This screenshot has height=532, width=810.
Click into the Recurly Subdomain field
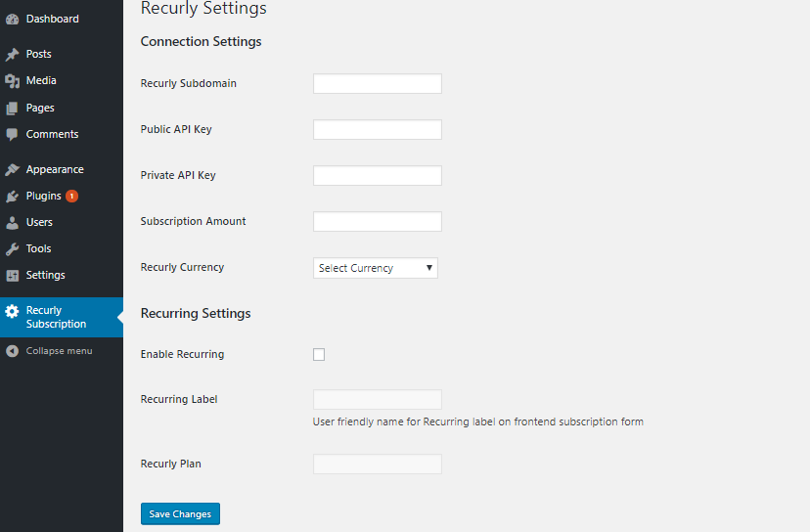pos(378,84)
